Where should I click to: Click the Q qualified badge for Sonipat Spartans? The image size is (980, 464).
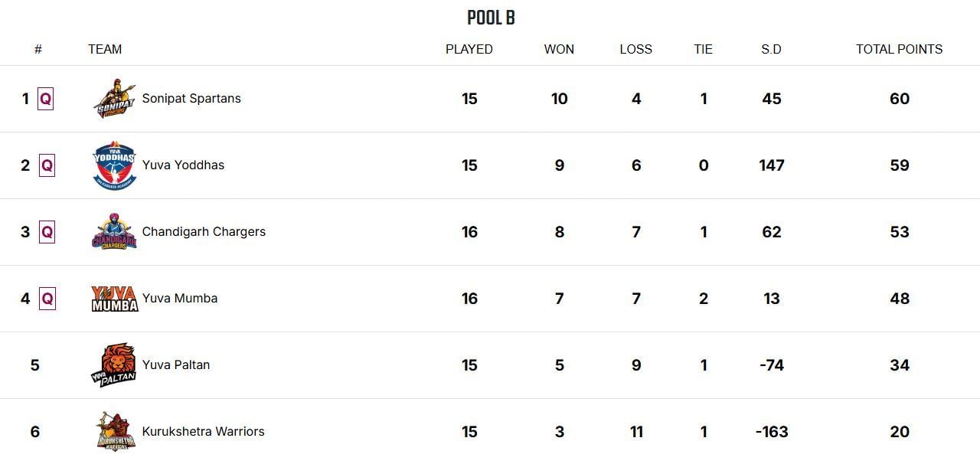46,99
